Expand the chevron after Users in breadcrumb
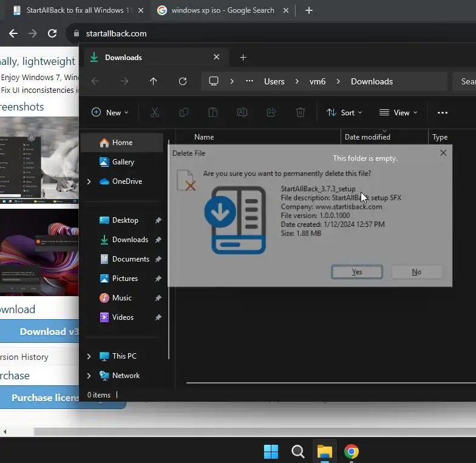The width and height of the screenshot is (476, 463). click(x=296, y=81)
